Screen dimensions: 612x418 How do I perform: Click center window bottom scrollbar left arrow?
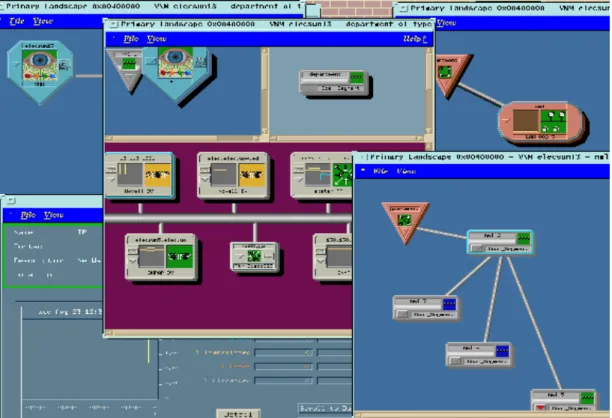pyautogui.click(x=109, y=333)
